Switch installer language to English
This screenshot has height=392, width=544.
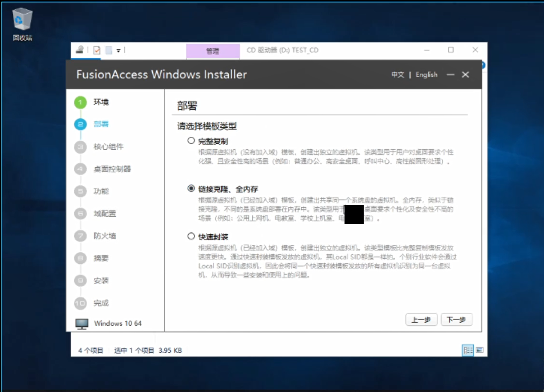pos(426,74)
